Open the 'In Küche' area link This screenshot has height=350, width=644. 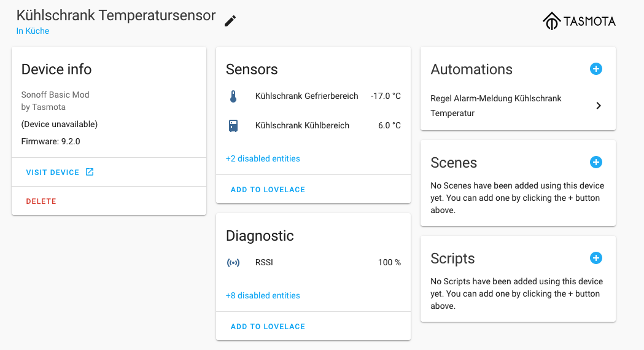click(33, 31)
